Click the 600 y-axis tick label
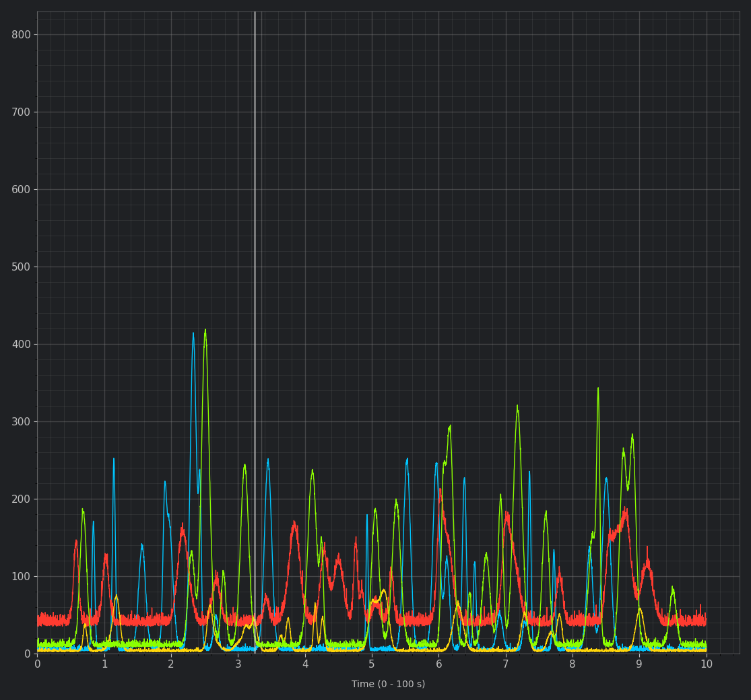This screenshot has height=700, width=751. pyautogui.click(x=22, y=189)
